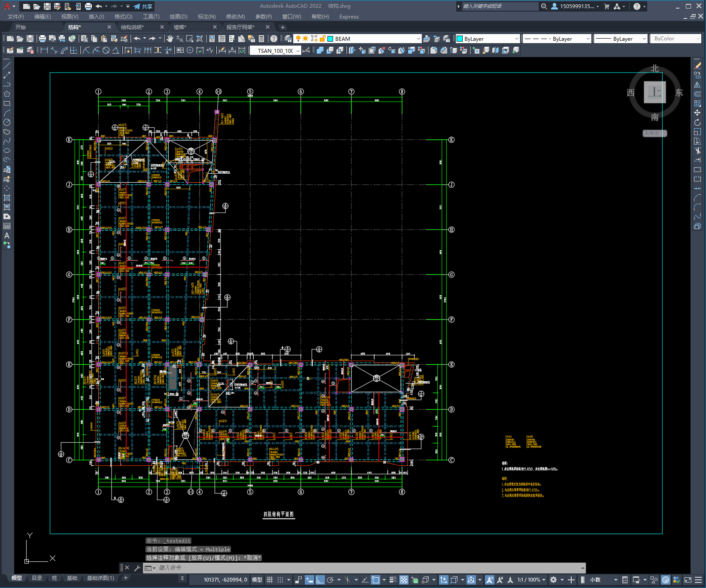Image resolution: width=706 pixels, height=588 pixels.
Task: Select the Multiline Text tool
Action: click(7, 235)
